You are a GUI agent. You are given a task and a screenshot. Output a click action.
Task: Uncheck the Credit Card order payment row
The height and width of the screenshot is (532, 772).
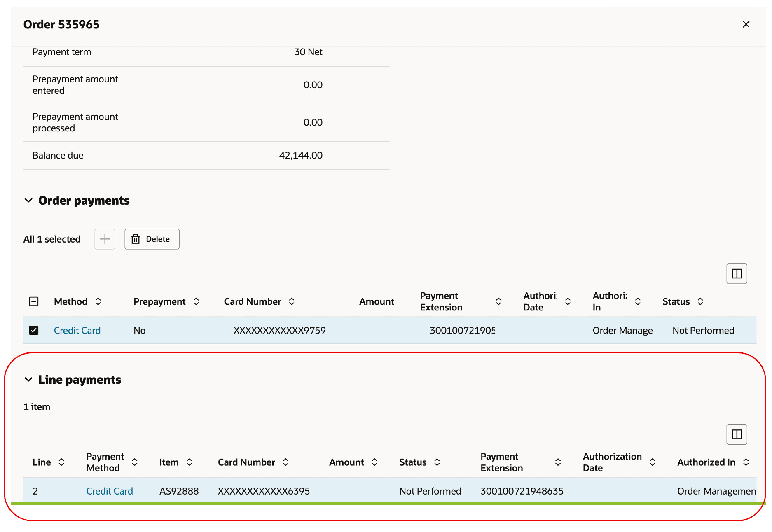(34, 330)
